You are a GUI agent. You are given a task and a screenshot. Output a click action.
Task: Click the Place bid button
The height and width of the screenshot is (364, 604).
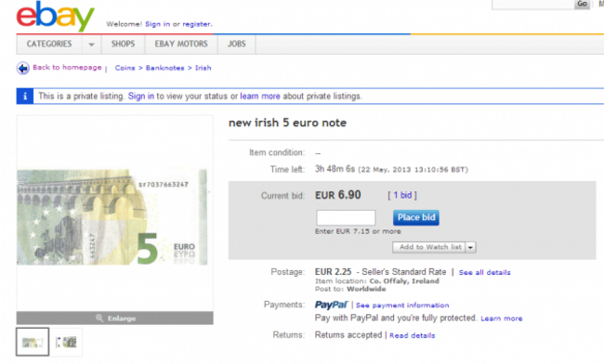coord(416,217)
